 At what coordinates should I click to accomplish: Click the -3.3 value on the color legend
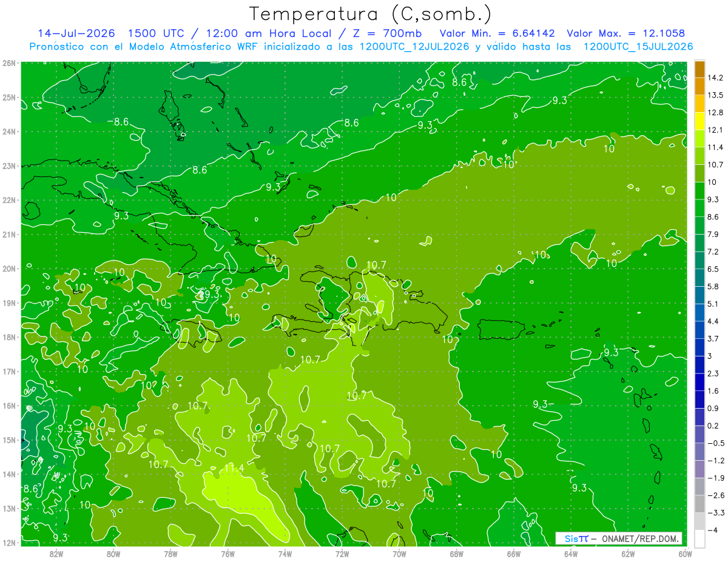click(715, 513)
